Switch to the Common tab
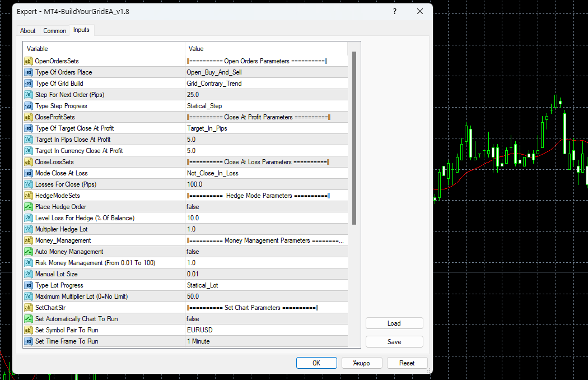Screen dimensions: 588x380 [x=54, y=31]
